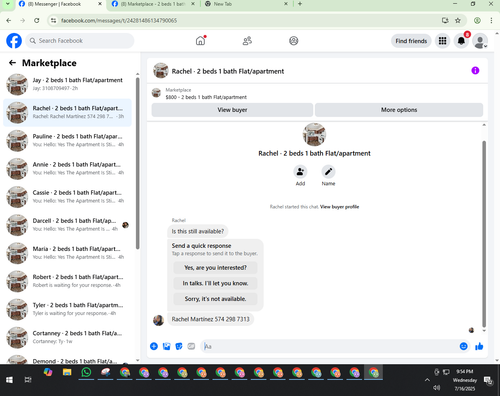Send quick response 'In talks. I'll let you know.'
The width and height of the screenshot is (500, 396).
pos(215,283)
